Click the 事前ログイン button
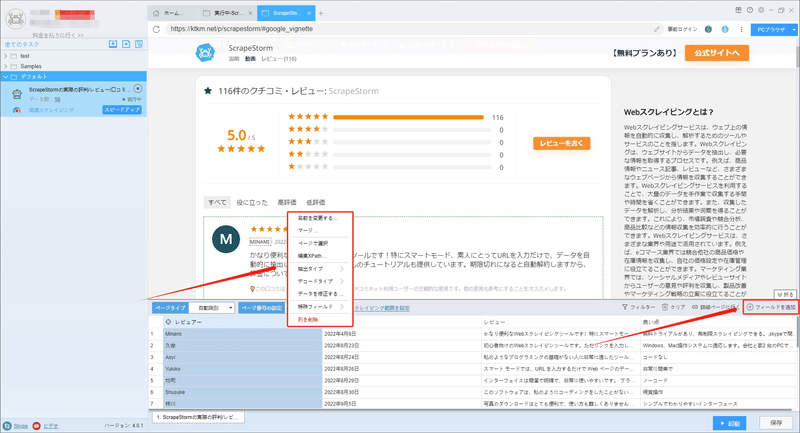 pos(682,30)
